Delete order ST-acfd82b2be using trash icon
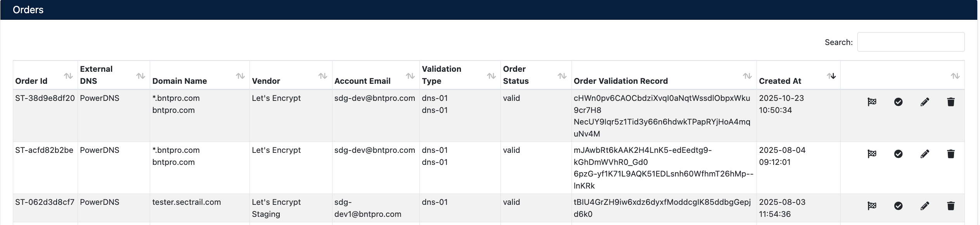This screenshot has height=225, width=980. click(951, 154)
